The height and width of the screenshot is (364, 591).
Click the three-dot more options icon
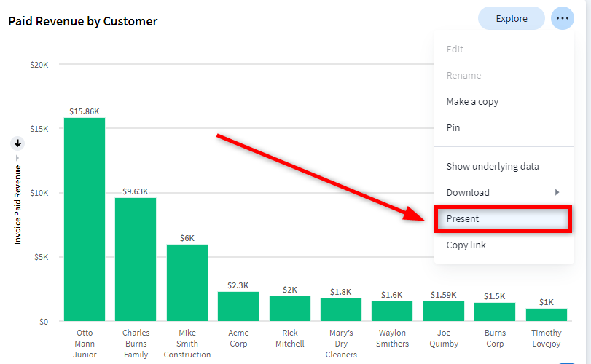[563, 18]
